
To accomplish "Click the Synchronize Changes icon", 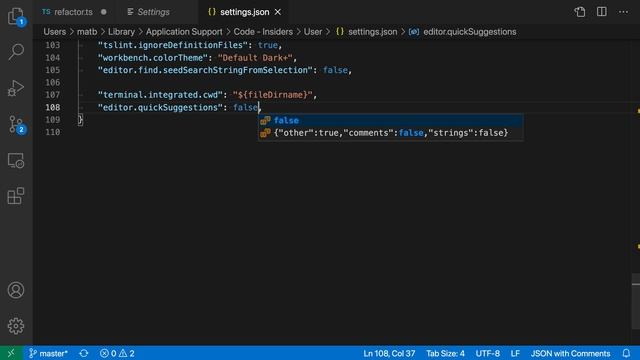I will 84,353.
